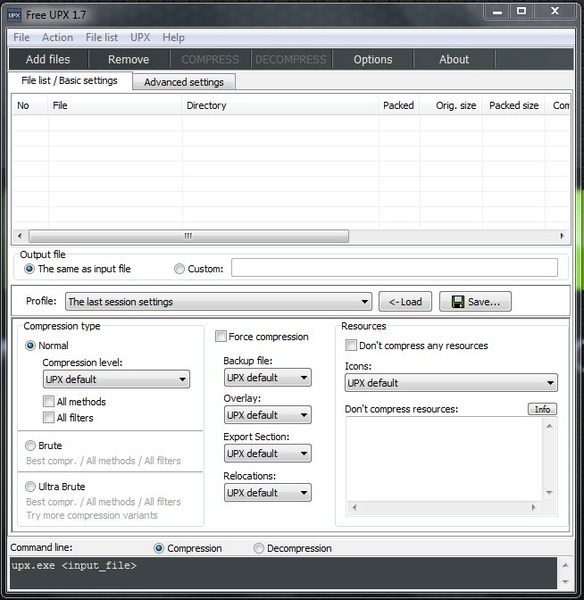Open Compression level dropdown
The image size is (584, 600).
pos(116,380)
